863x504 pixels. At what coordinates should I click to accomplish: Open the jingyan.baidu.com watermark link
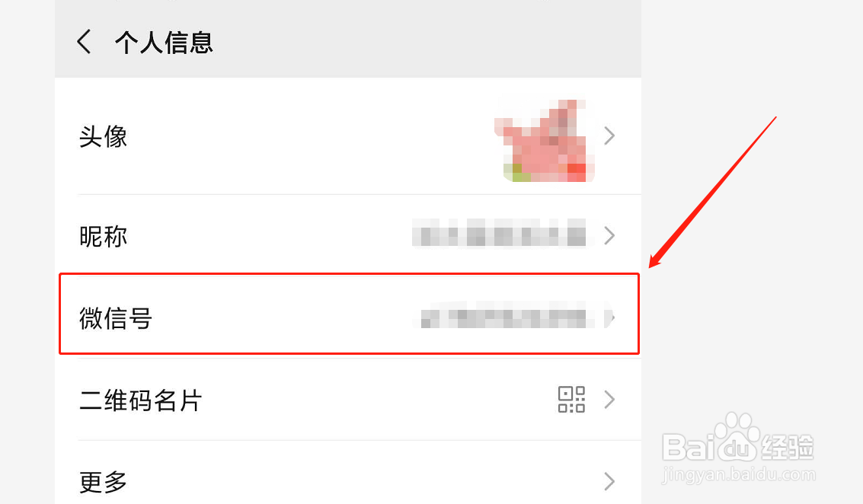(739, 474)
